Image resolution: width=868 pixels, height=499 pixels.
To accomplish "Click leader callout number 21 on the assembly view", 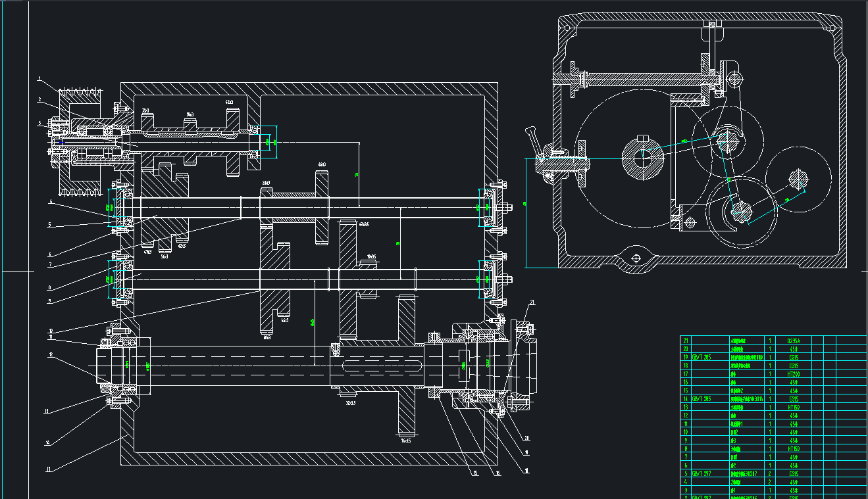I will coord(532,302).
